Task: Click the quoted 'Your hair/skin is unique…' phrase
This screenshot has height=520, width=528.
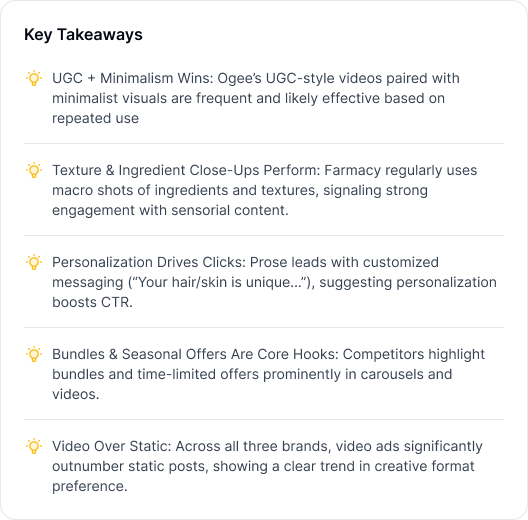Action: pos(219,282)
